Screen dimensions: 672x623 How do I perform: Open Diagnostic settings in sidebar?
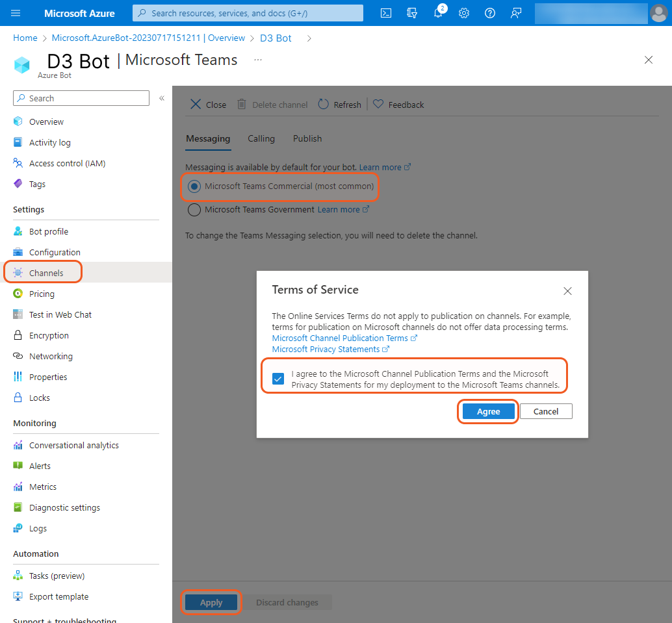[x=64, y=507]
